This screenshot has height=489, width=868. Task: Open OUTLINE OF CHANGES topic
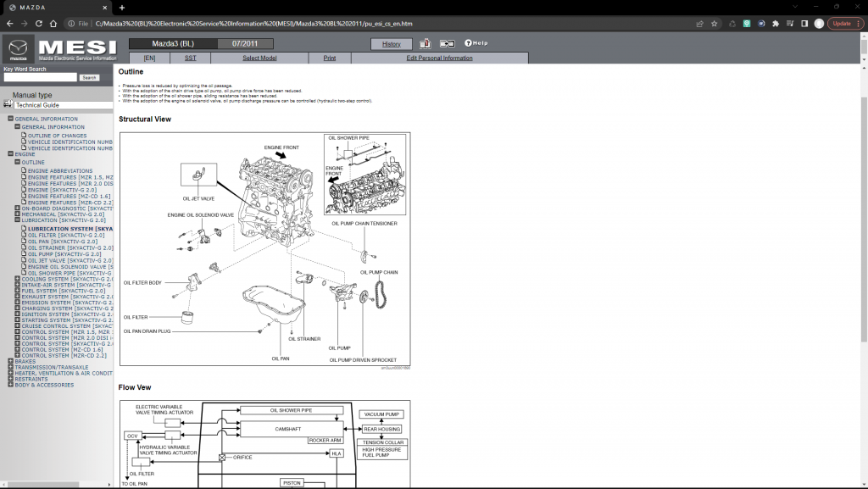[x=55, y=135]
